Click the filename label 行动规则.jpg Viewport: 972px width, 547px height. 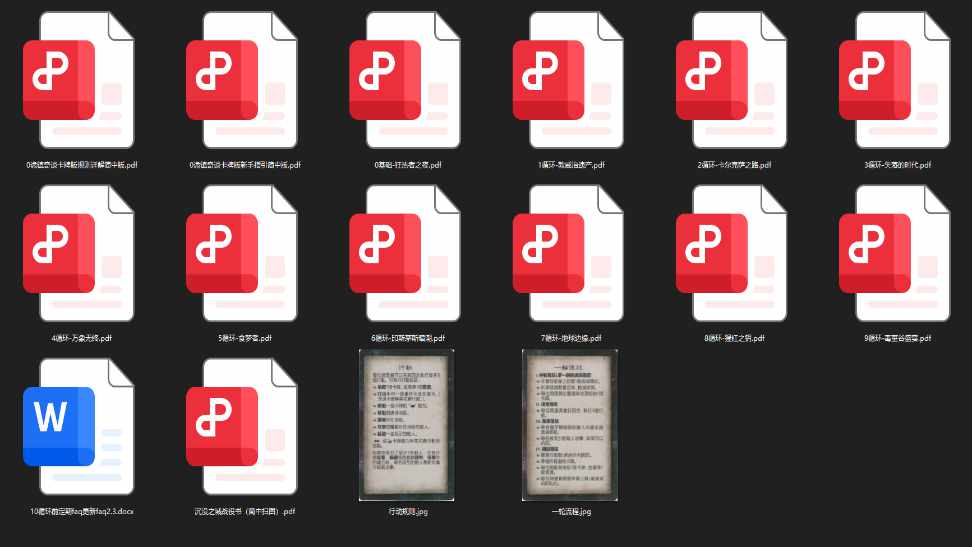407,511
